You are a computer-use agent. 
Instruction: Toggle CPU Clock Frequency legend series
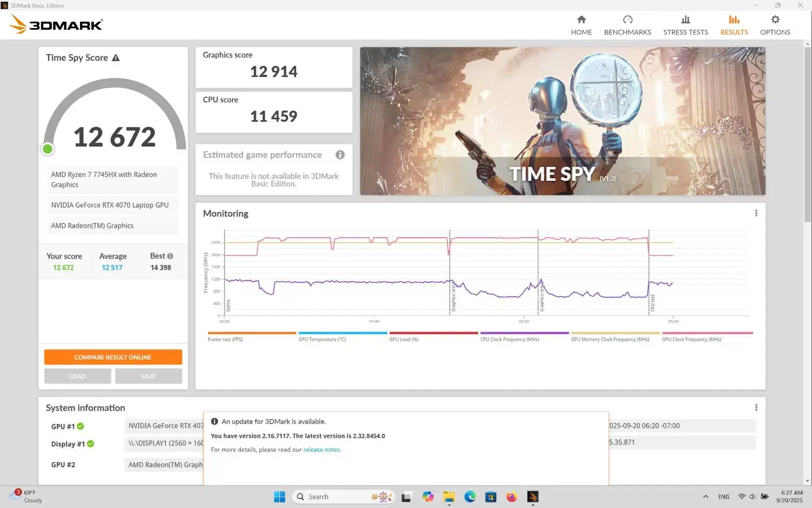[x=509, y=339]
